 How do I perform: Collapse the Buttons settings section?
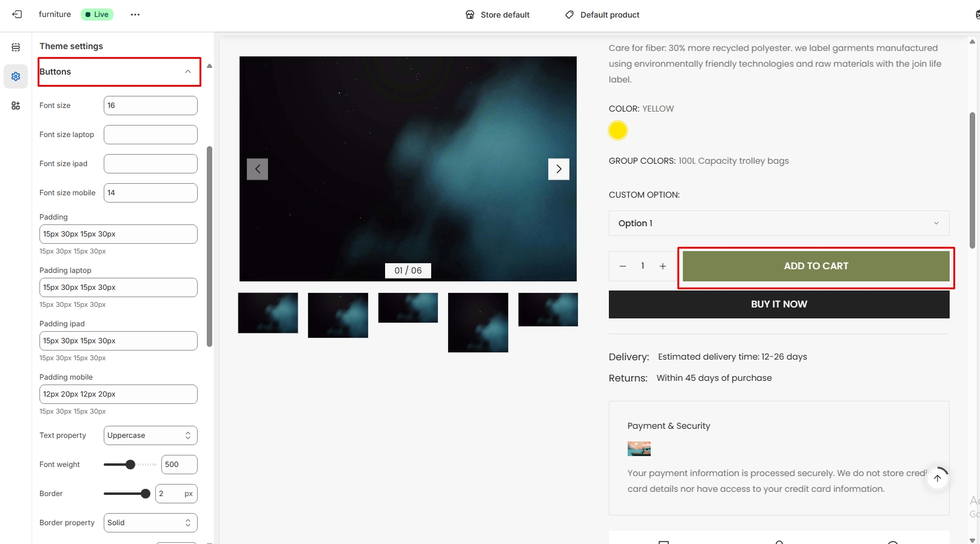click(x=188, y=72)
